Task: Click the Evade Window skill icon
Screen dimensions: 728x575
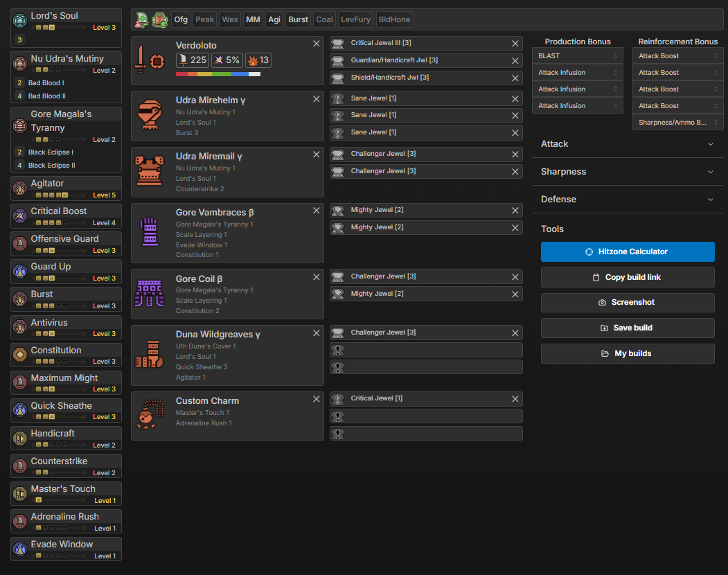Action: [x=19, y=549]
